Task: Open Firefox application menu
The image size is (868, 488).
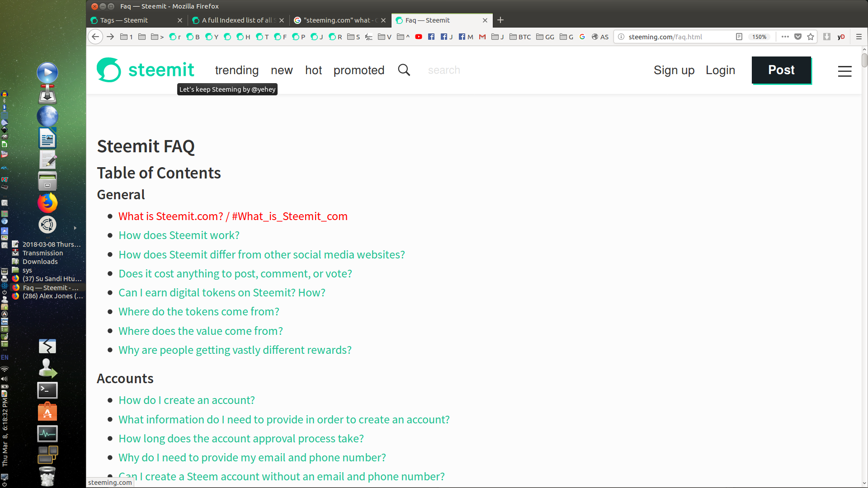Action: [859, 37]
